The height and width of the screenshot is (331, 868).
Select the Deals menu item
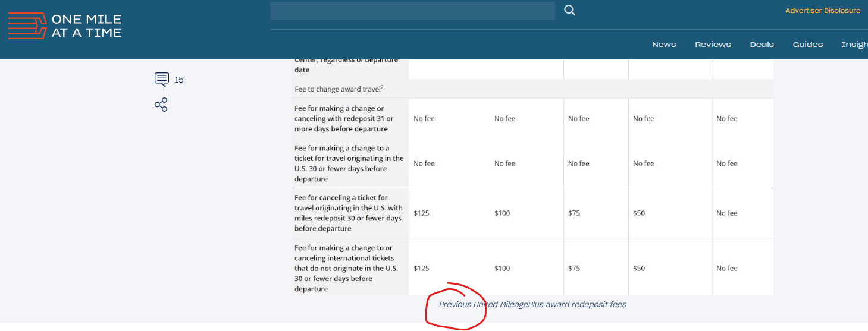tap(762, 45)
